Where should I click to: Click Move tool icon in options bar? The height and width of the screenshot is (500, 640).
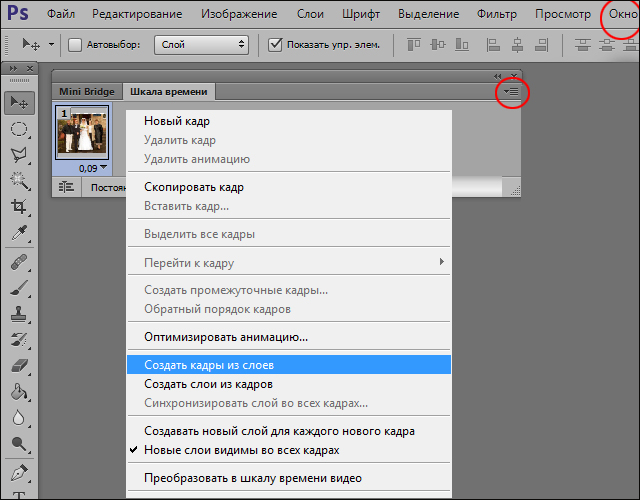[x=31, y=44]
